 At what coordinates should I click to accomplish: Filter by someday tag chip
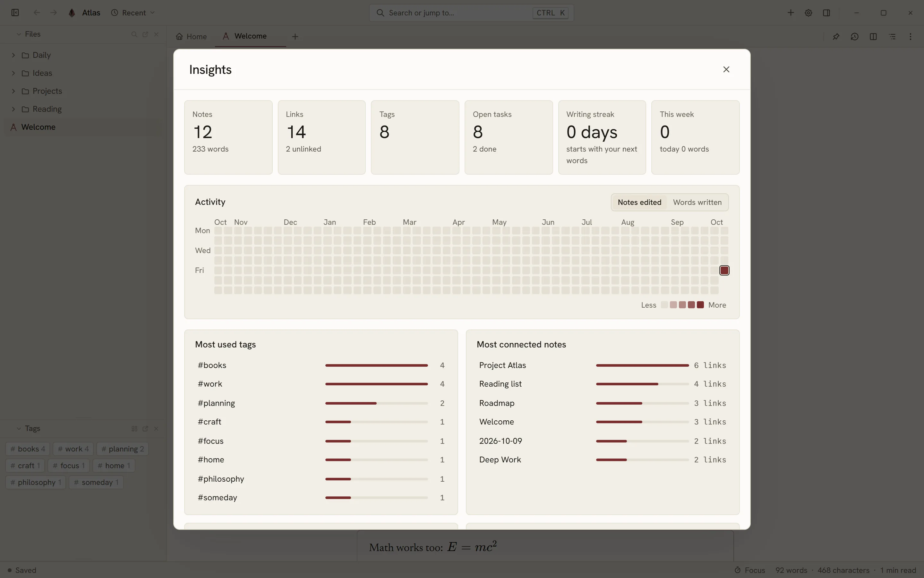pos(96,482)
